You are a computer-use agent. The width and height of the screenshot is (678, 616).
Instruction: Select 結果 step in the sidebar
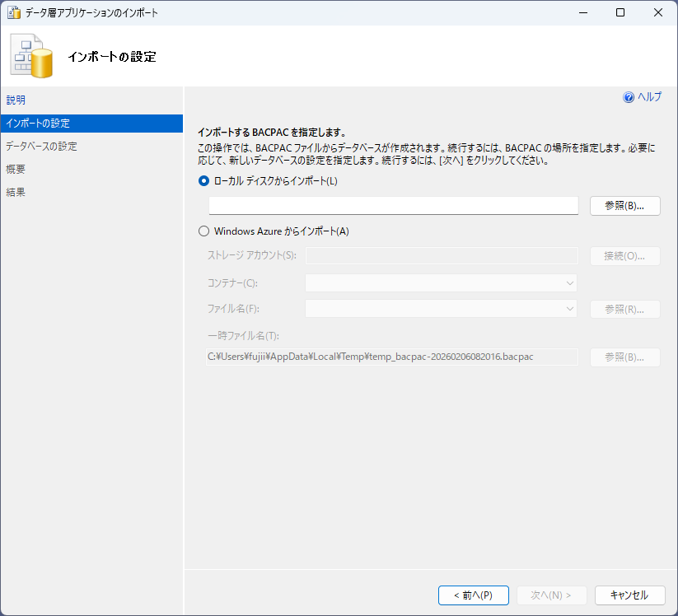(16, 193)
